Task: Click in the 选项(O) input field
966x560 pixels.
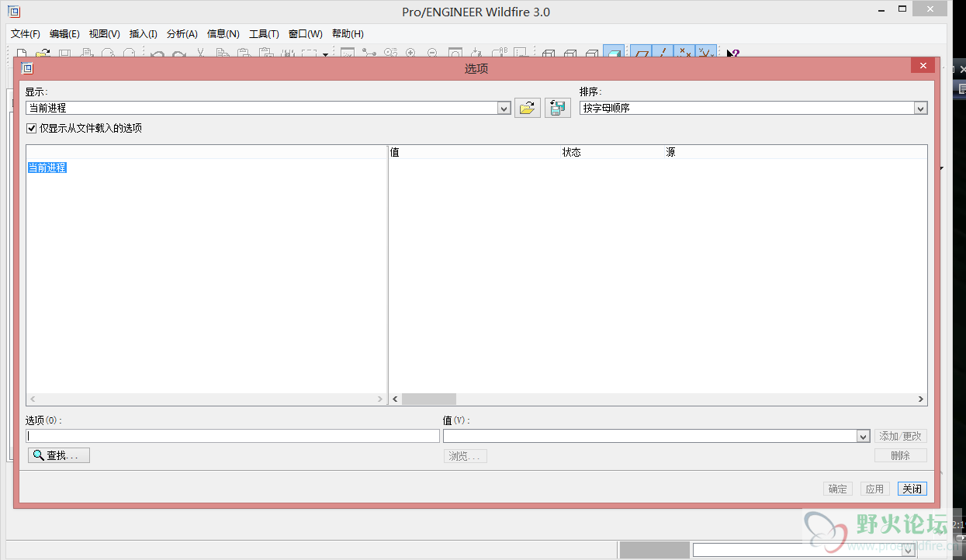Action: 233,436
